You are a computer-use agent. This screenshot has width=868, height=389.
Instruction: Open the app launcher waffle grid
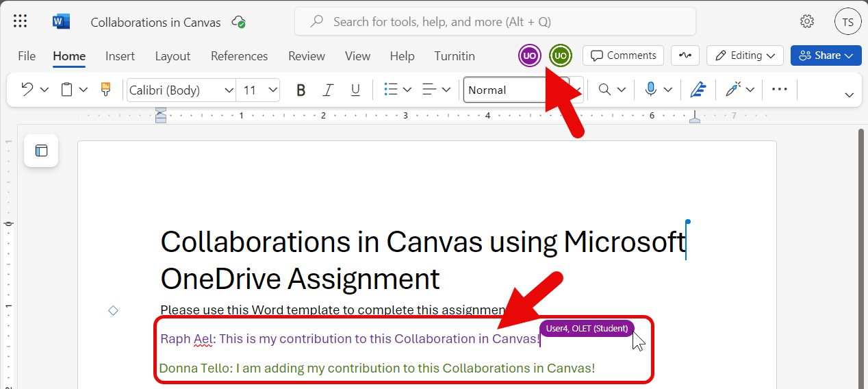[21, 22]
